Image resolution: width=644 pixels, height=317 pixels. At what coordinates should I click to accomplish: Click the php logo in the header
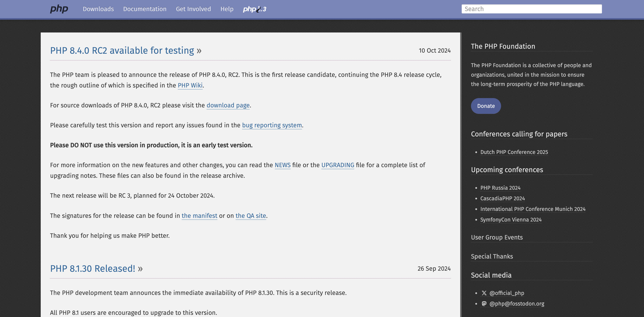coord(59,9)
